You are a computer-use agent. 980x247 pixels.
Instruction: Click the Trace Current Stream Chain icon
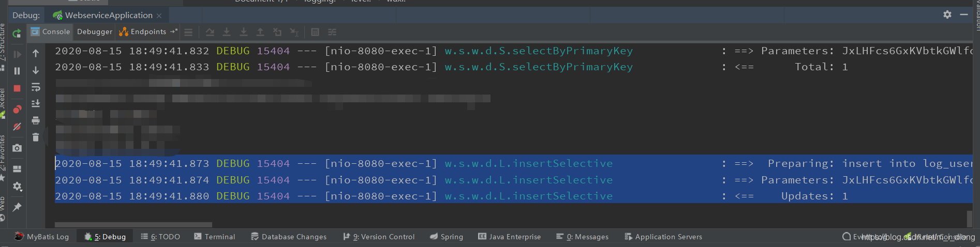coord(332,32)
